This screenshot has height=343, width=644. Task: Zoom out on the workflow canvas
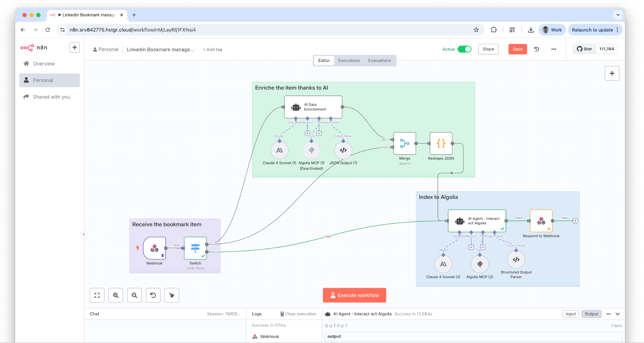click(x=135, y=295)
